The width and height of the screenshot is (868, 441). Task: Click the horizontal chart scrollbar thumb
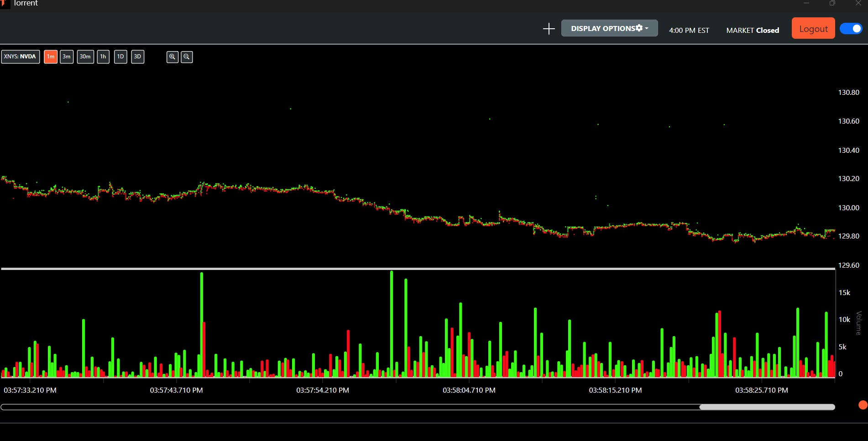coord(767,407)
